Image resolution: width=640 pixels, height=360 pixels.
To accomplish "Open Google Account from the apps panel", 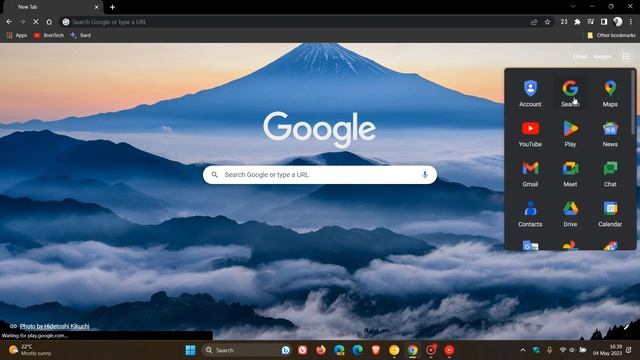I will (530, 93).
